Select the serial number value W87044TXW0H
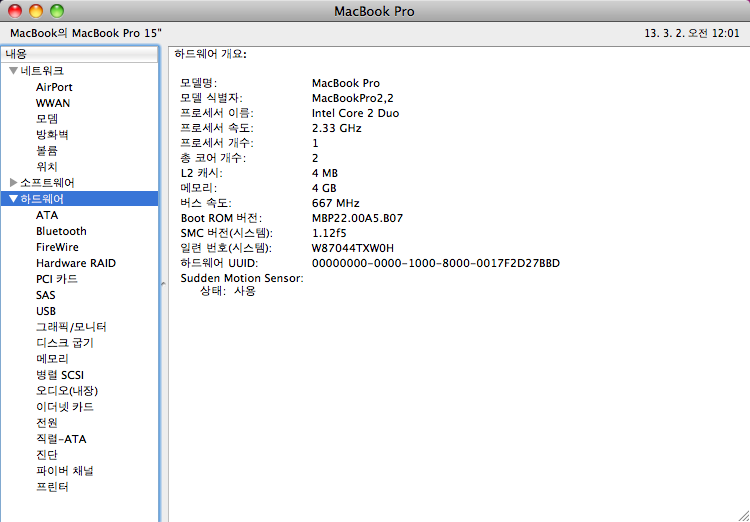750x522 pixels. click(x=353, y=248)
